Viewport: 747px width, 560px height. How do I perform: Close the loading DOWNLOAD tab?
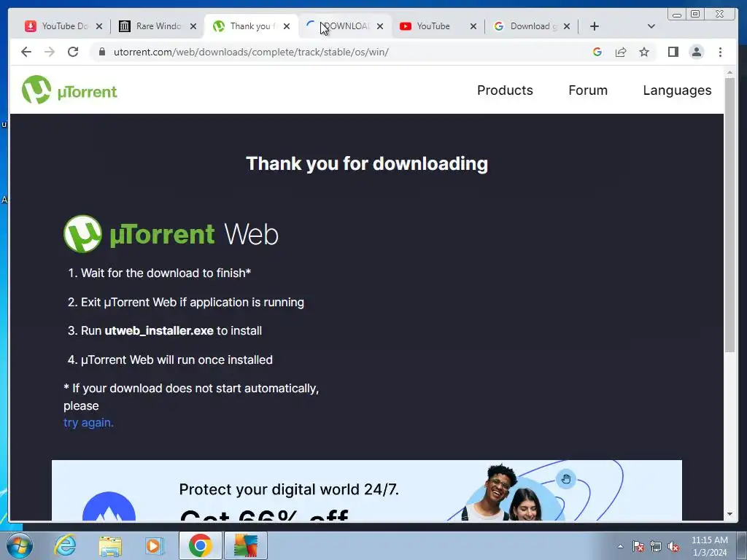pyautogui.click(x=379, y=26)
